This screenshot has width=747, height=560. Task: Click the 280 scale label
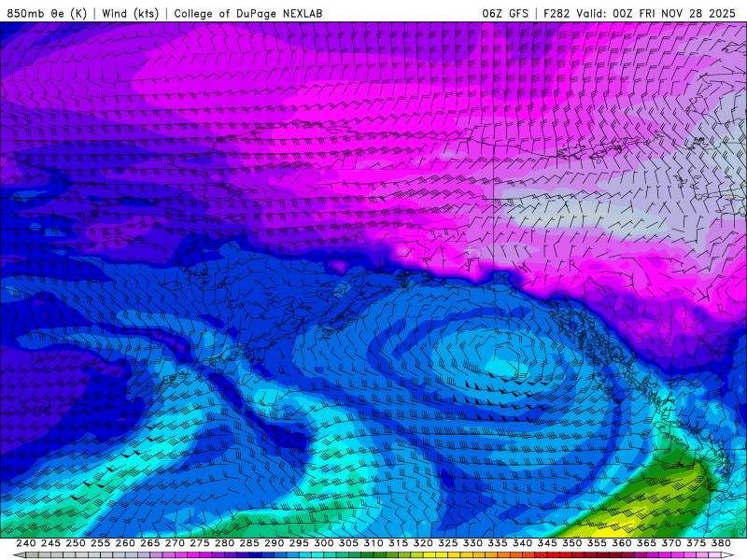(224, 543)
